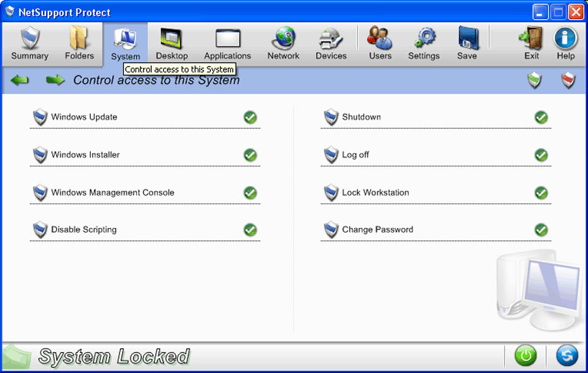Screen dimensions: 588x373
Task: Click the green shield in header bar
Action: pos(534,80)
